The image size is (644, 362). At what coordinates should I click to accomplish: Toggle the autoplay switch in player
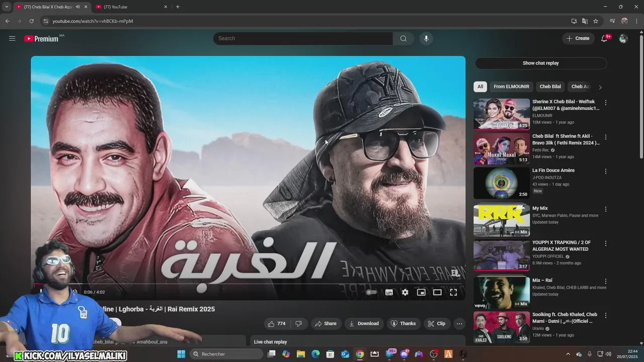point(371,292)
